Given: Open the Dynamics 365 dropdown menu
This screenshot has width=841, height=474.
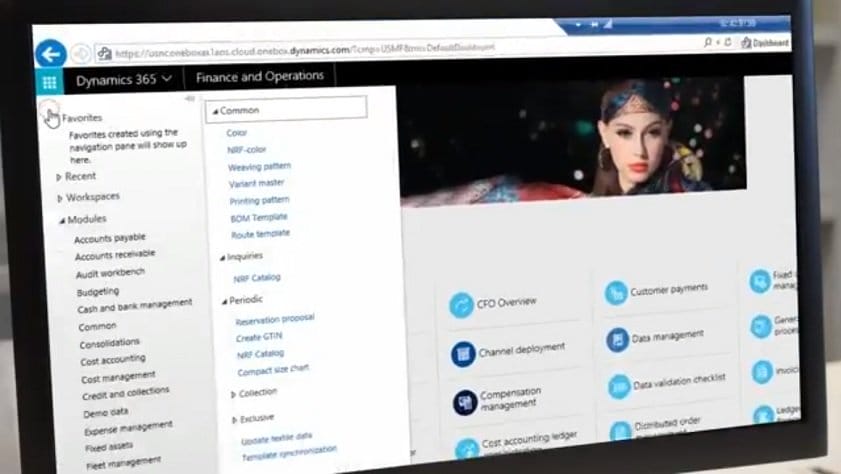Looking at the screenshot, I should pyautogui.click(x=124, y=78).
